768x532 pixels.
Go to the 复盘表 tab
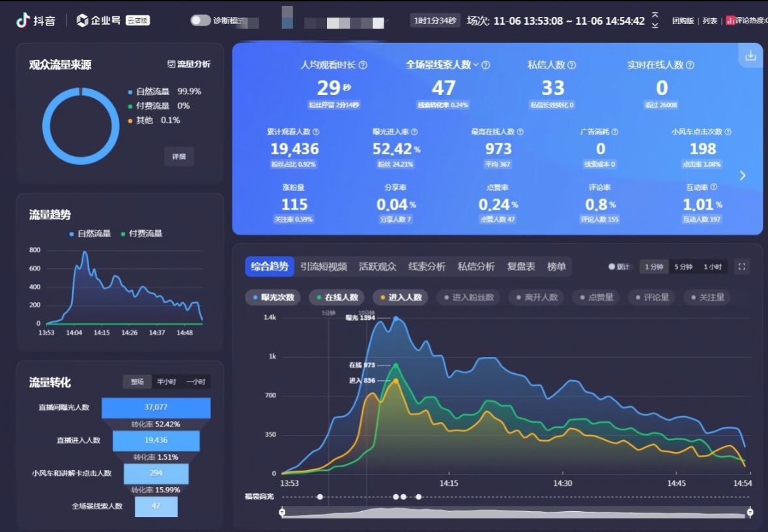coord(521,267)
